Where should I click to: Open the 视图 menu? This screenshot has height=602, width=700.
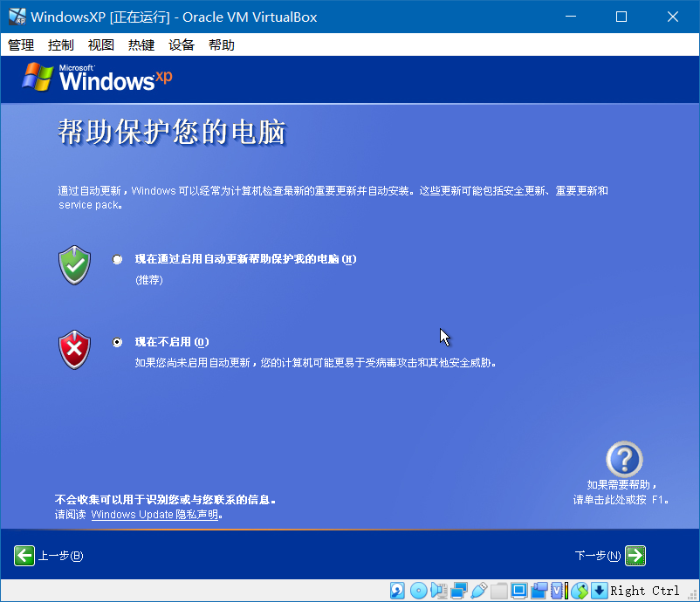(101, 44)
